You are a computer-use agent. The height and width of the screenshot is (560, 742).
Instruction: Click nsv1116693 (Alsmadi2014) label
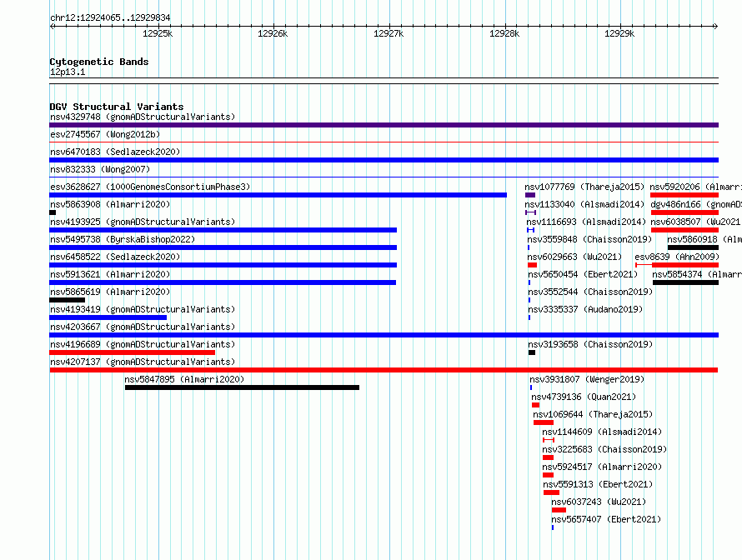(586, 222)
